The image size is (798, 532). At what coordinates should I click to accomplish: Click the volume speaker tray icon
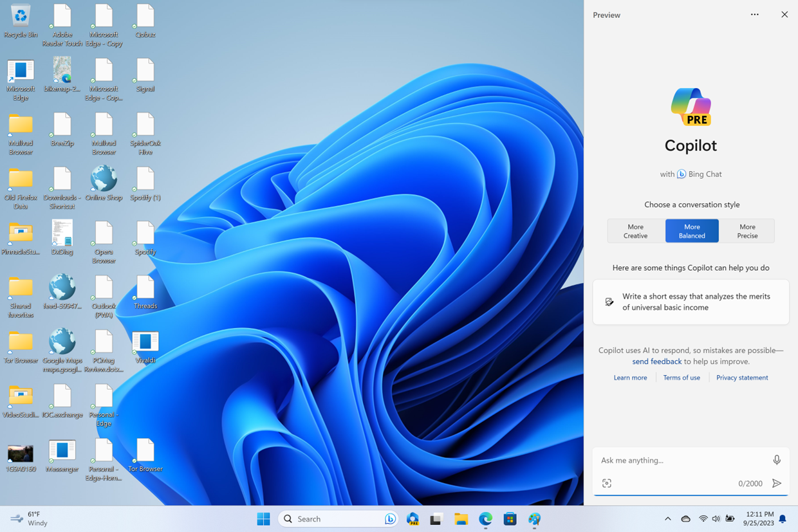(x=716, y=519)
